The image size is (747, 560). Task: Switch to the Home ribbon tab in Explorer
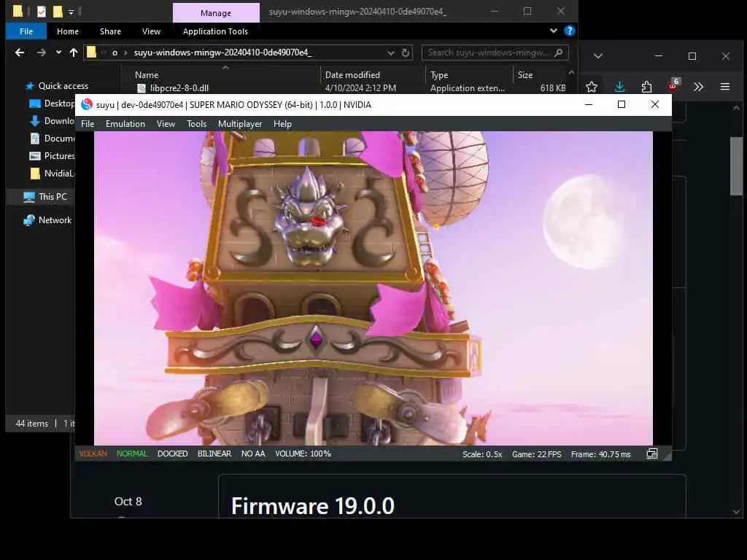[68, 31]
